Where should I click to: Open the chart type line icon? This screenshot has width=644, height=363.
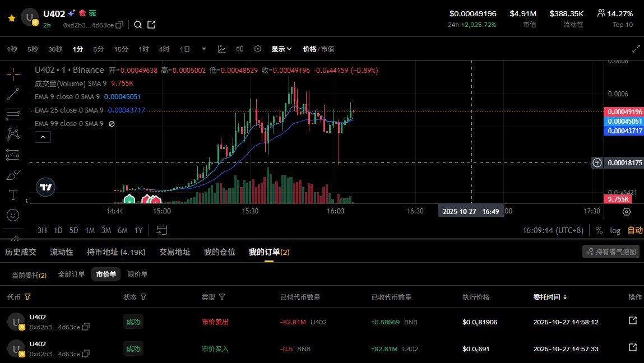222,49
